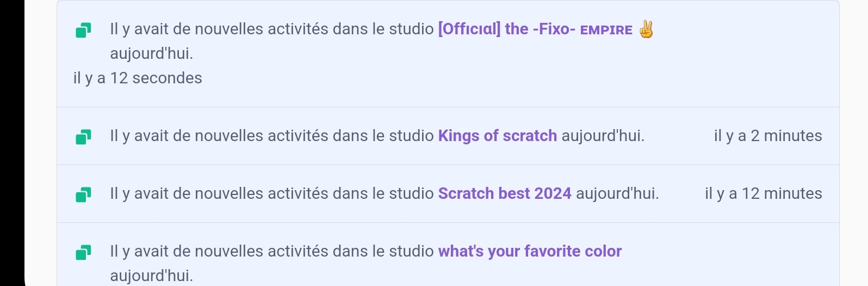Click the studio activity icon beside Kings of scratch
The width and height of the screenshot is (868, 286).
[x=83, y=137]
